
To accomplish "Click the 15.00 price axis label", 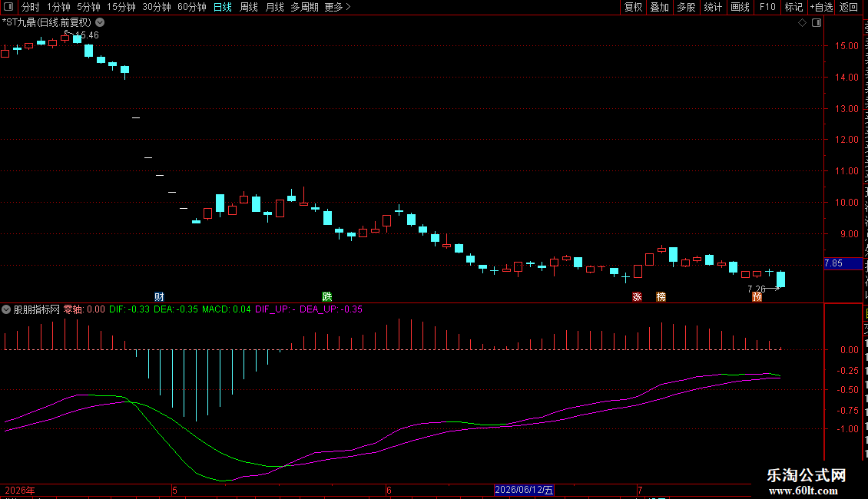I will coord(846,47).
